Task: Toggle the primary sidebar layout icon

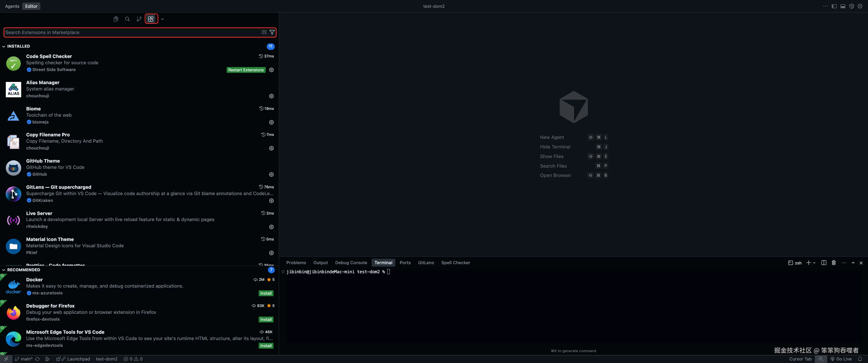Action: pos(834,6)
